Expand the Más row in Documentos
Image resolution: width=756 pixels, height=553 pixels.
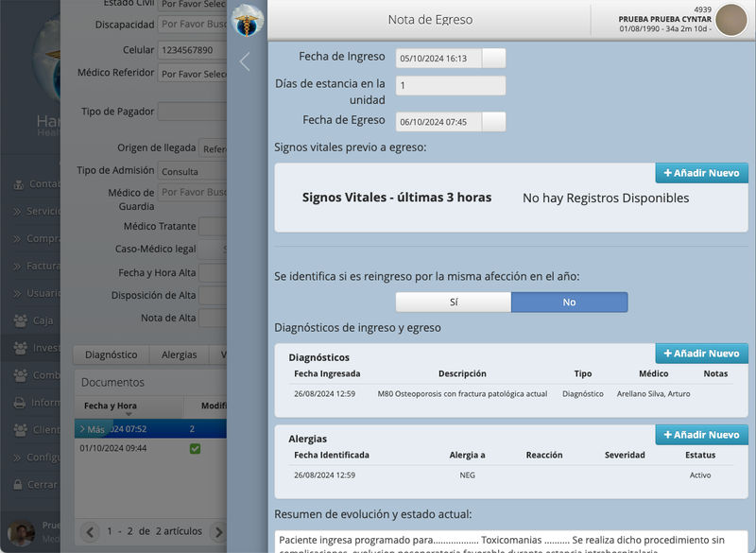coord(91,429)
